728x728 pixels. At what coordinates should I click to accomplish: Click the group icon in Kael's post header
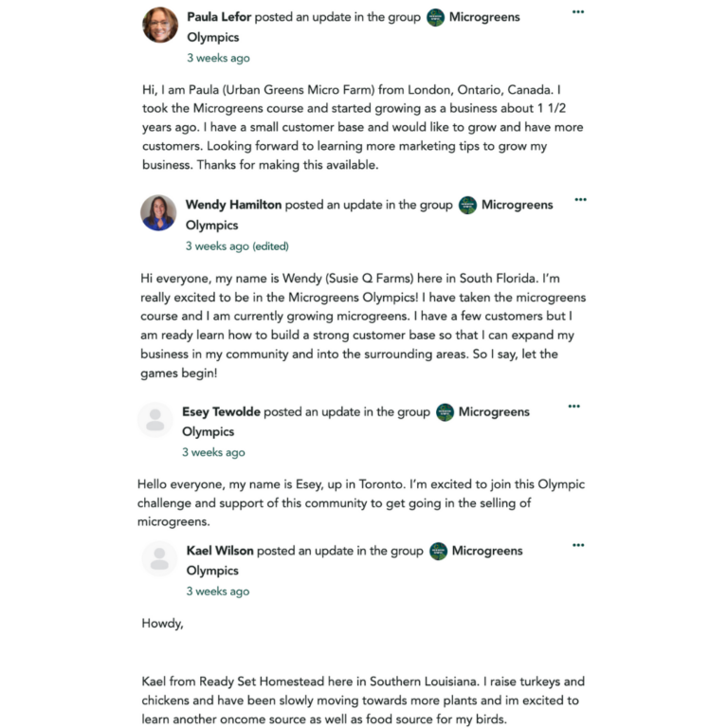pyautogui.click(x=438, y=551)
